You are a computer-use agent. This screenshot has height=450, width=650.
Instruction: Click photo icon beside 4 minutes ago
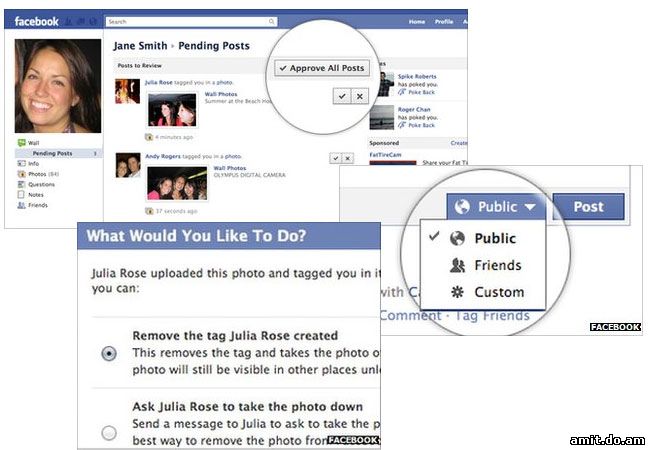(149, 137)
